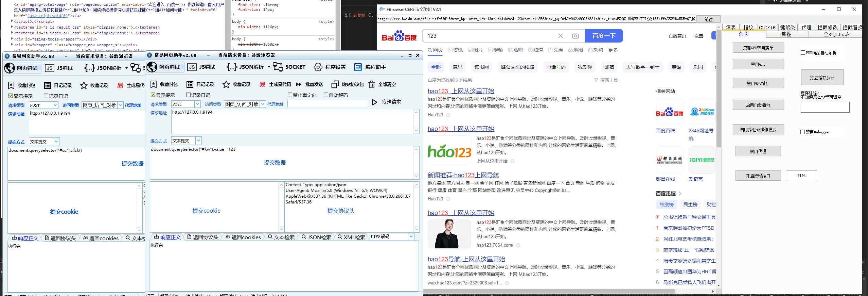The width and height of the screenshot is (868, 296).
Task: Click 禁用GPU button
Action: click(x=758, y=64)
